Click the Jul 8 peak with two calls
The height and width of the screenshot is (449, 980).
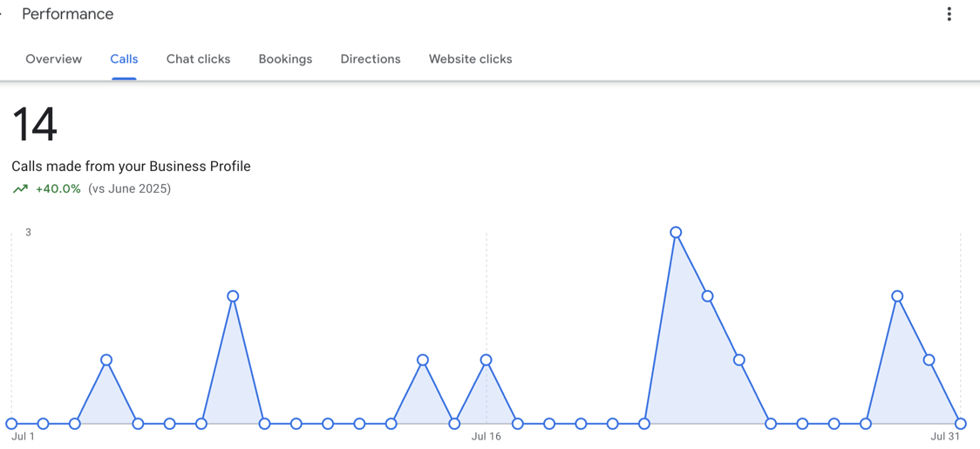tap(233, 296)
